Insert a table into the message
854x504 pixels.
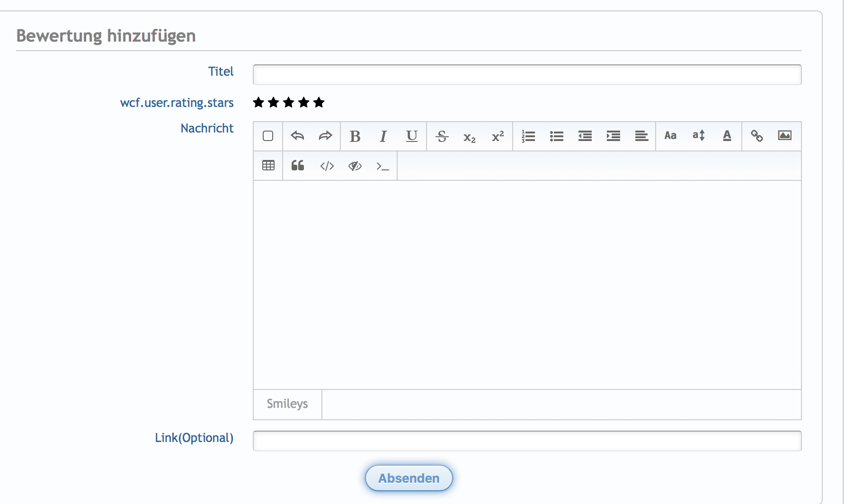click(x=268, y=166)
